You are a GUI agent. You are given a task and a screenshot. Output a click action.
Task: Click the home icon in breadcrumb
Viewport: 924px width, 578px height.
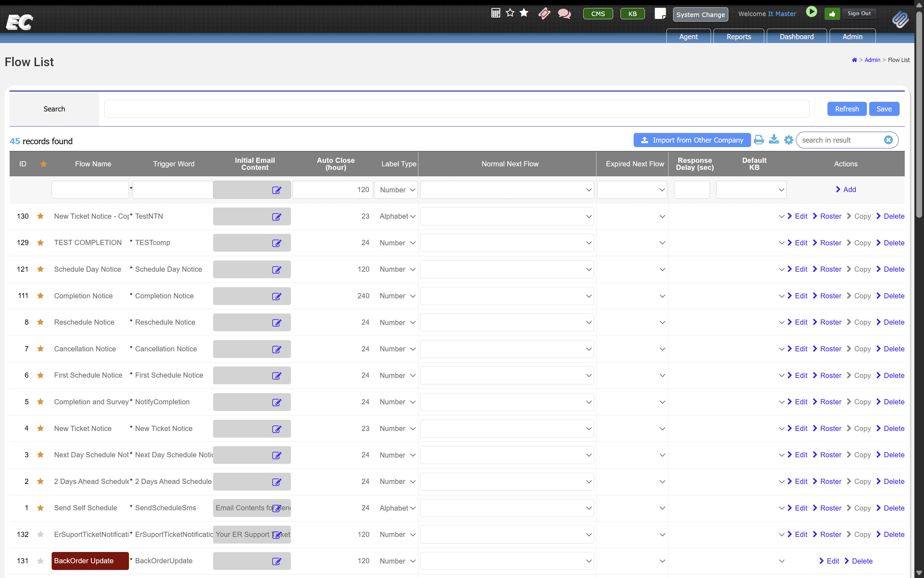coord(854,60)
